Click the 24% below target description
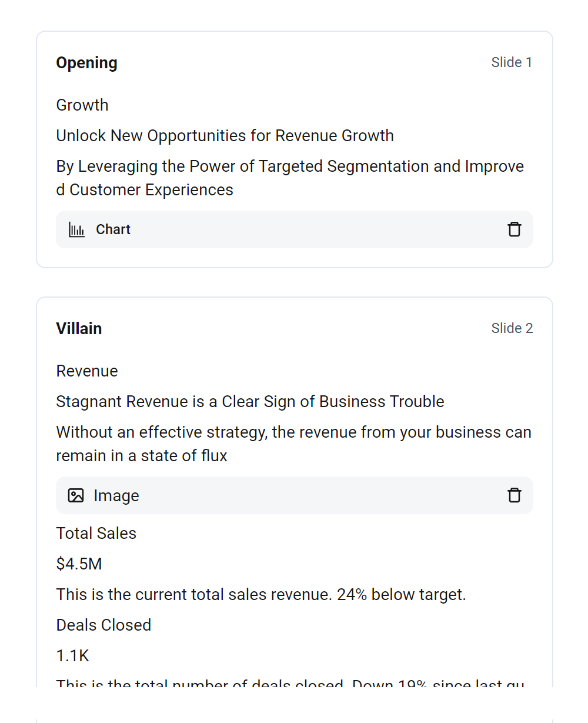Viewport: 588px width, 723px height. (260, 595)
